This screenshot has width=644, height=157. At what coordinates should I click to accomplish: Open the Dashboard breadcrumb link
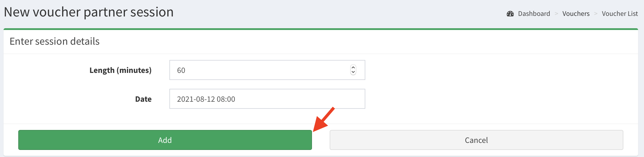(x=534, y=14)
